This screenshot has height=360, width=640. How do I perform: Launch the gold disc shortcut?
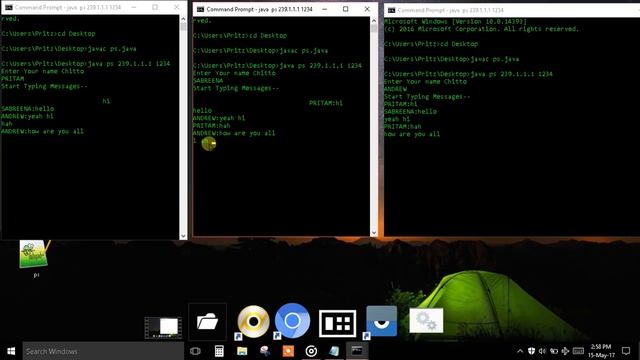(253, 322)
